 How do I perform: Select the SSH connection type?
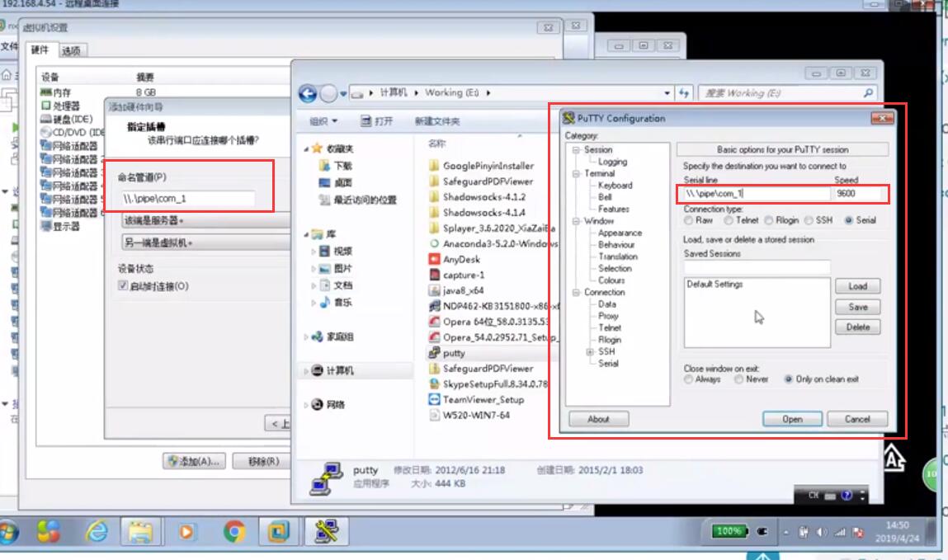pyautogui.click(x=809, y=220)
